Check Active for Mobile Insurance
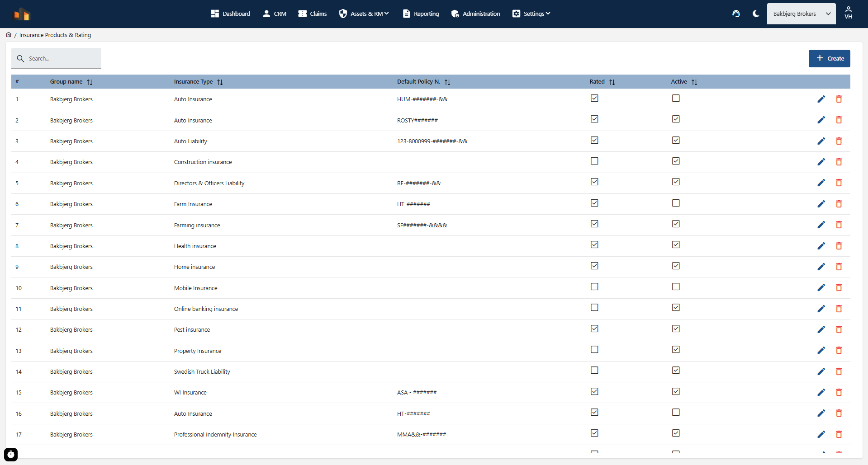The width and height of the screenshot is (868, 465). [676, 287]
